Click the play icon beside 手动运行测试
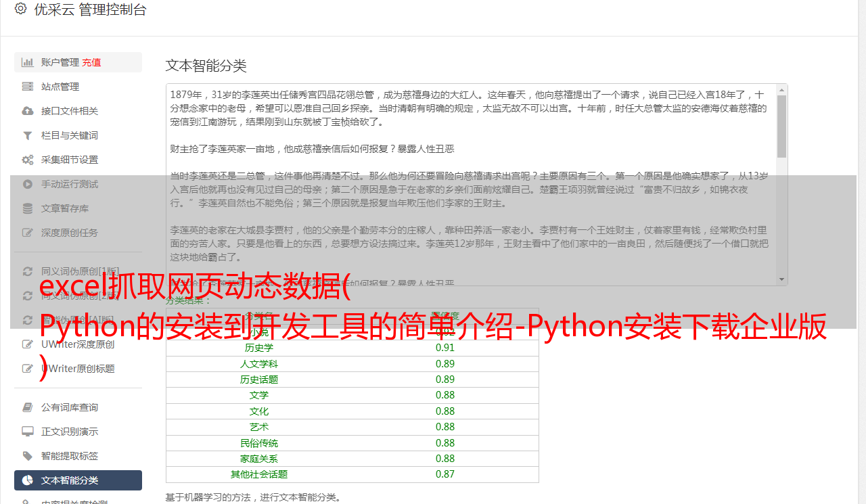866x504 pixels. pos(28,184)
